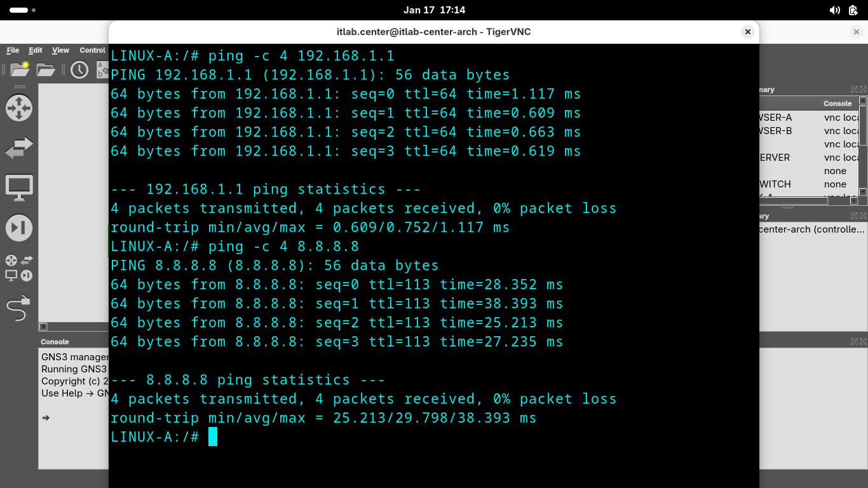Open the snapshots clock icon
Screen dimensions: 868x488
click(x=79, y=69)
